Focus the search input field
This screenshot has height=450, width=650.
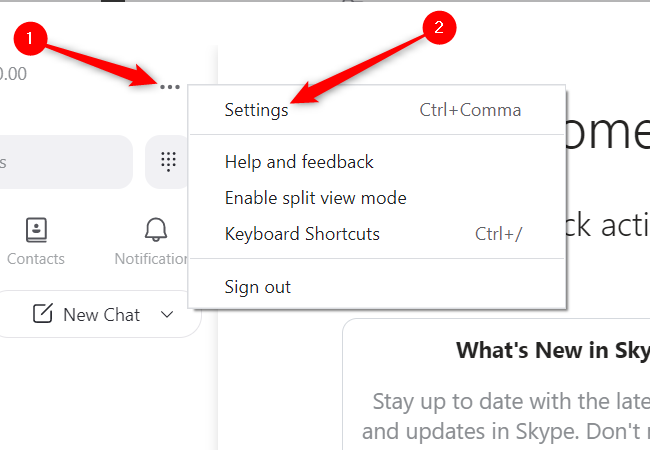pos(60,161)
